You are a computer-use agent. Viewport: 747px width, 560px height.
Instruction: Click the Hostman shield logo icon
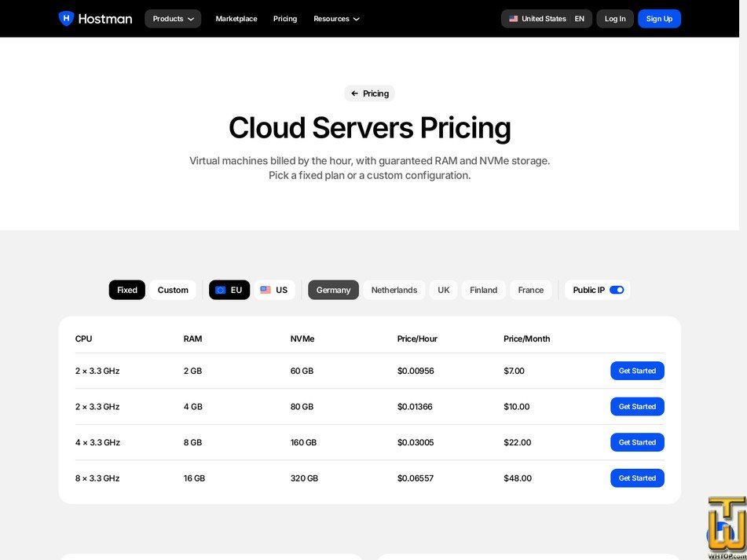(66, 19)
